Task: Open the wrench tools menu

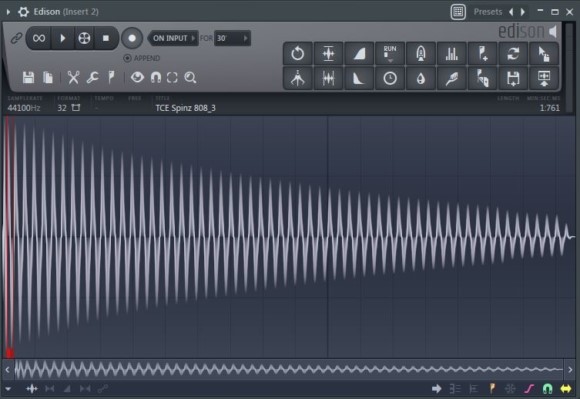Action: point(92,78)
